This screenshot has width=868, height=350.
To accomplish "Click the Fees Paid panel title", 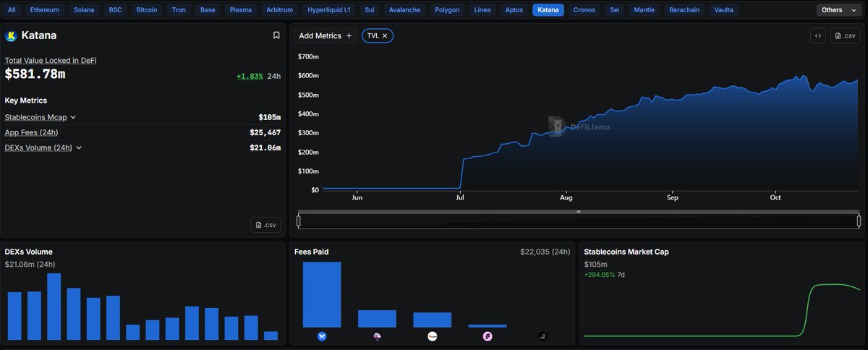I will pyautogui.click(x=312, y=252).
